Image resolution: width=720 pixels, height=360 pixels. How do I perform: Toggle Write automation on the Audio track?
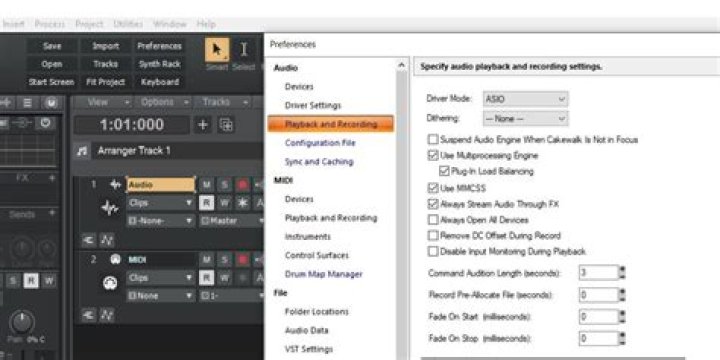click(224, 202)
